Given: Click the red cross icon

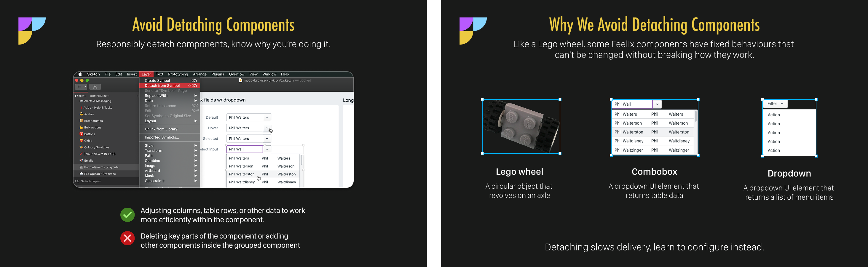Looking at the screenshot, I should coord(127,238).
